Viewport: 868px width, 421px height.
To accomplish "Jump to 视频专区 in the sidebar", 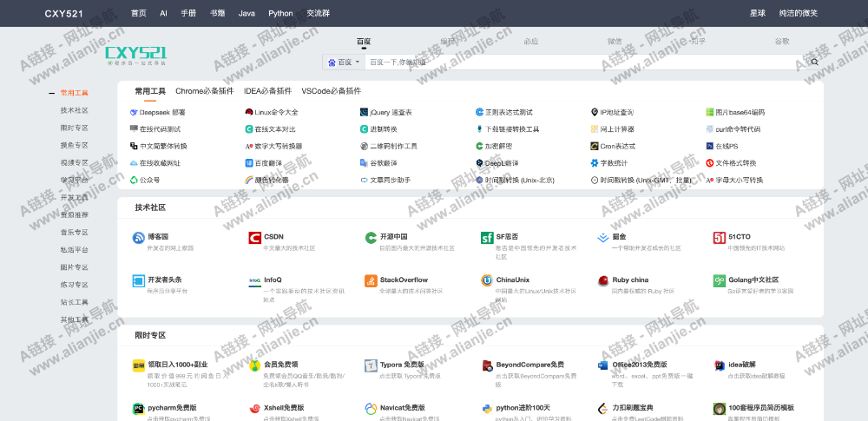I will pos(74,163).
